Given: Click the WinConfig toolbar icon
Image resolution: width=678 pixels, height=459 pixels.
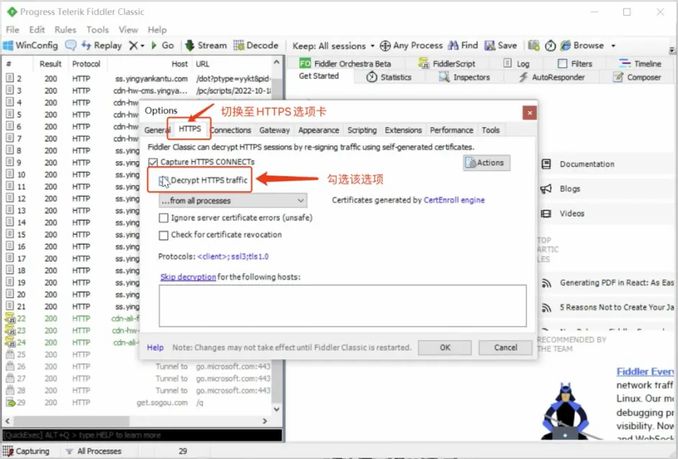Looking at the screenshot, I should pyautogui.click(x=9, y=45).
